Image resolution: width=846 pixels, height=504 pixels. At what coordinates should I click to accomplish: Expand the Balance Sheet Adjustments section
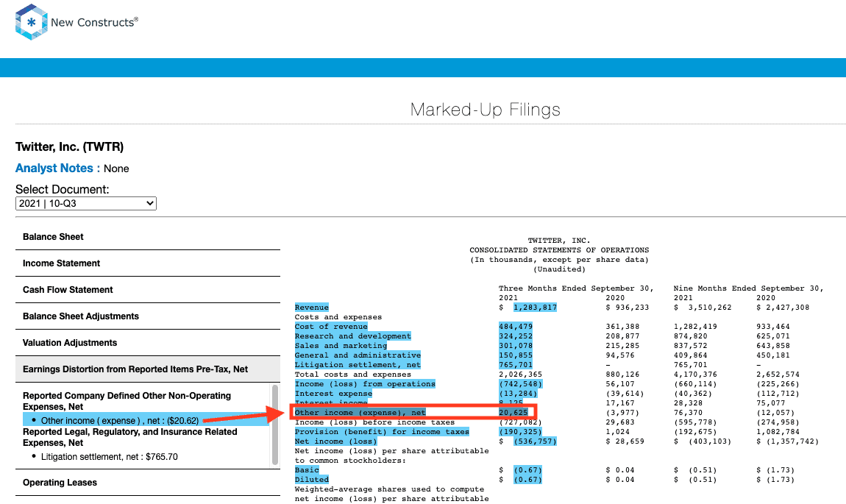click(148, 316)
